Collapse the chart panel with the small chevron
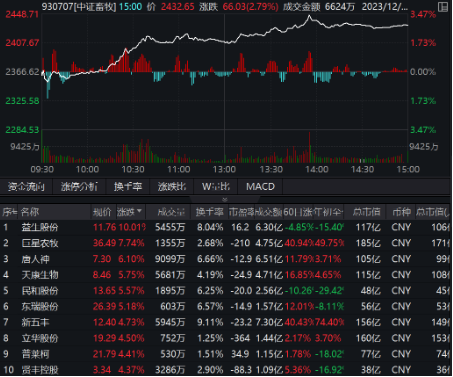 225,199
